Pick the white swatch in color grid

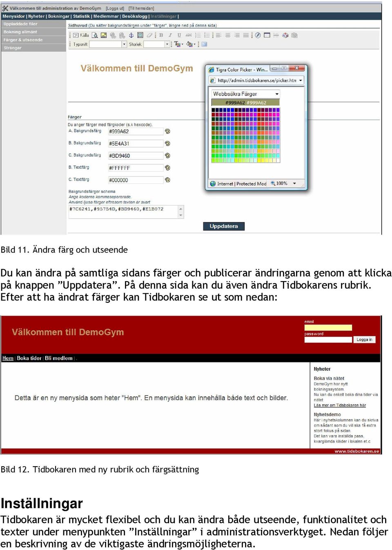(278, 160)
